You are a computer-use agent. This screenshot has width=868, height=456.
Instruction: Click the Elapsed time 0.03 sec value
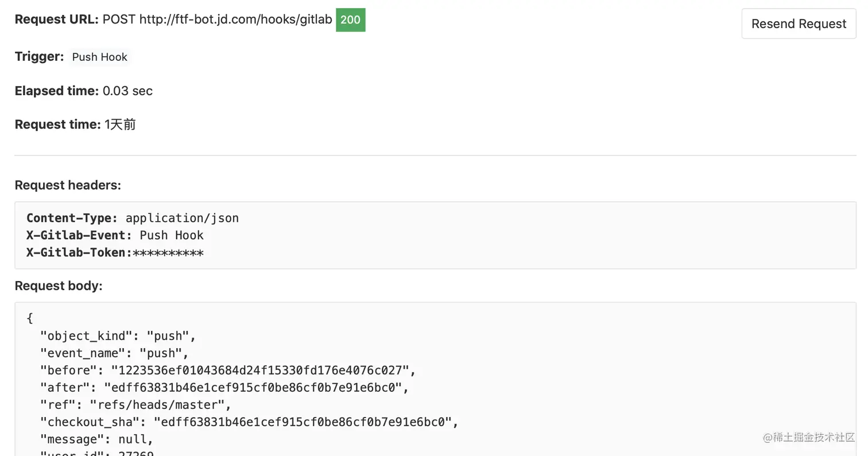127,91
